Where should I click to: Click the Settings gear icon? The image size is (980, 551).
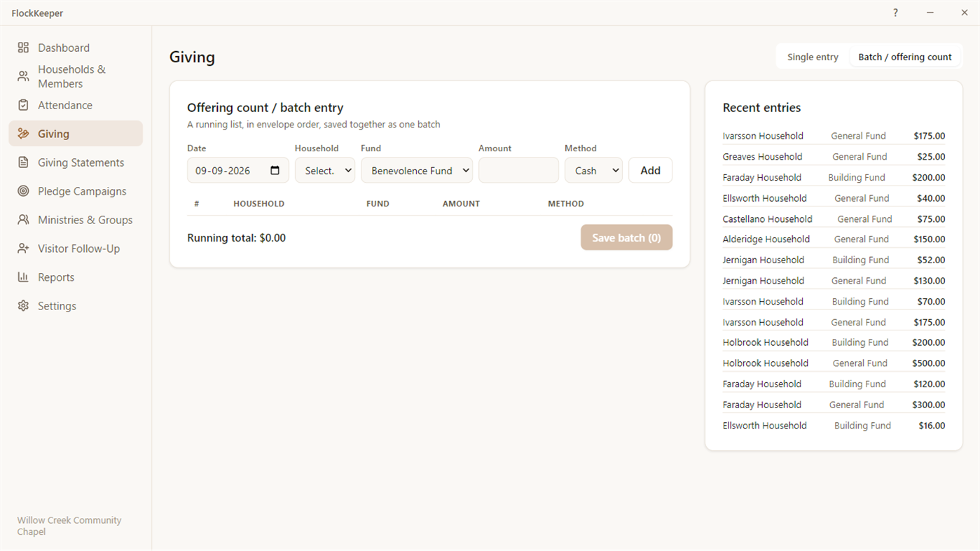[23, 306]
